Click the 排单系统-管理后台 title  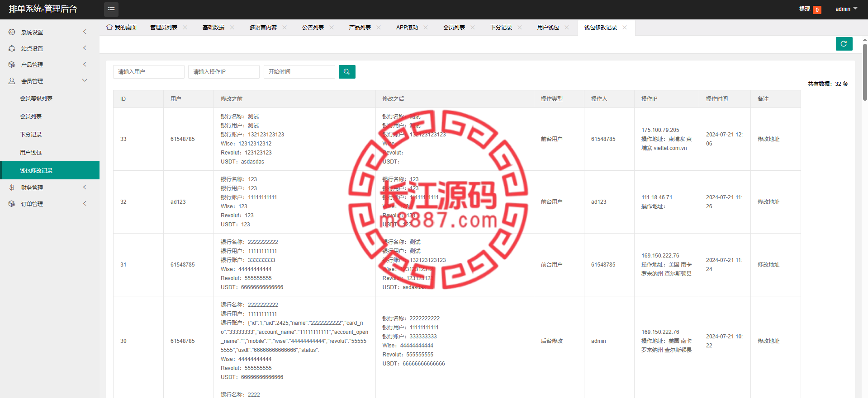pyautogui.click(x=43, y=9)
